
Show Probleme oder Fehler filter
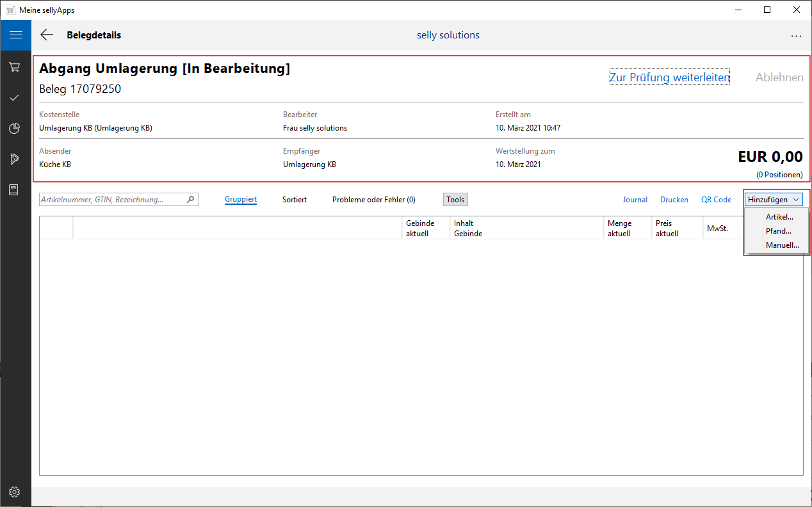click(x=373, y=200)
